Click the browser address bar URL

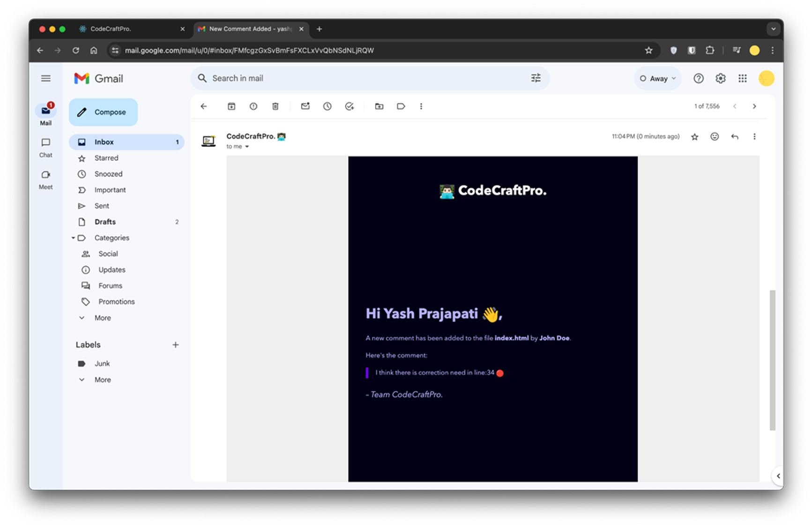point(249,50)
